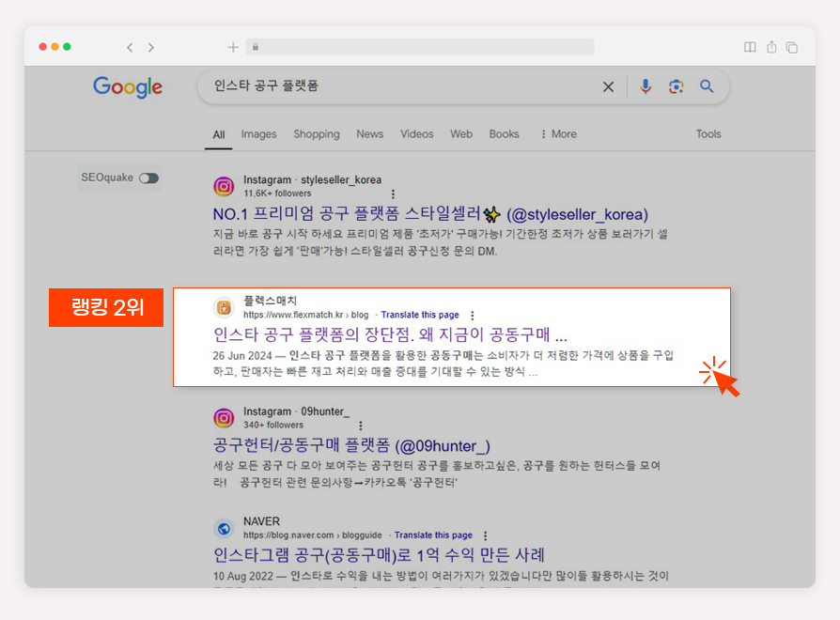Open the options menu for the NAVER result
Viewport: 840px width, 620px height.
click(x=486, y=536)
